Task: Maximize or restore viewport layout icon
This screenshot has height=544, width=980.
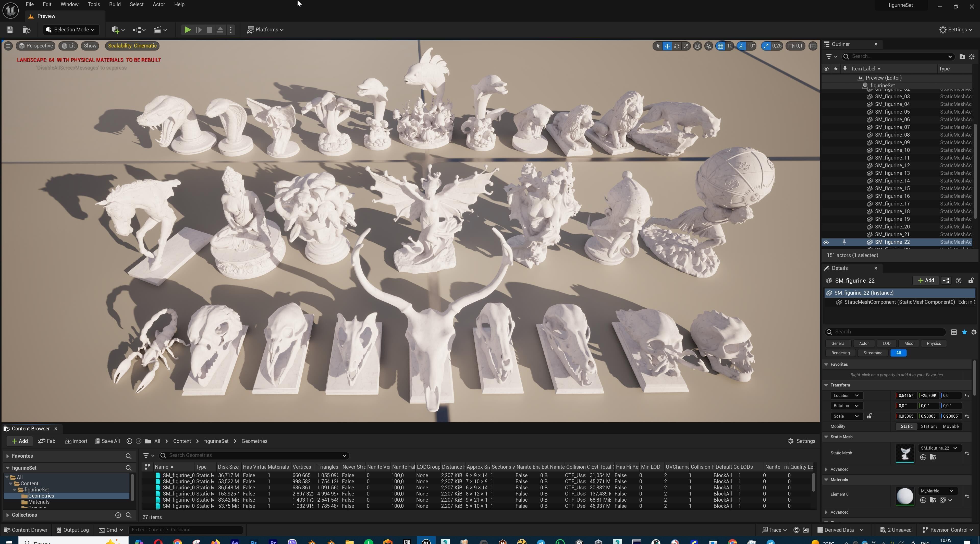Action: pyautogui.click(x=813, y=46)
